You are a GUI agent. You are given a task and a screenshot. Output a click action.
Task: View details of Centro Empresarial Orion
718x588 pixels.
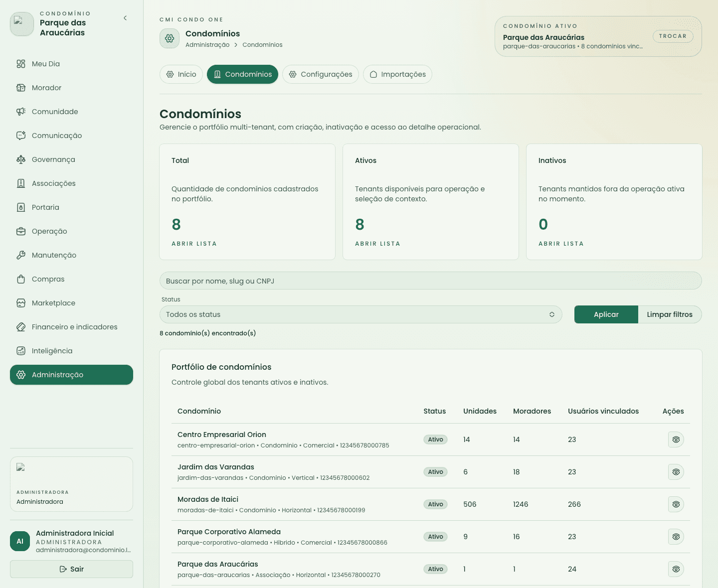676,440
